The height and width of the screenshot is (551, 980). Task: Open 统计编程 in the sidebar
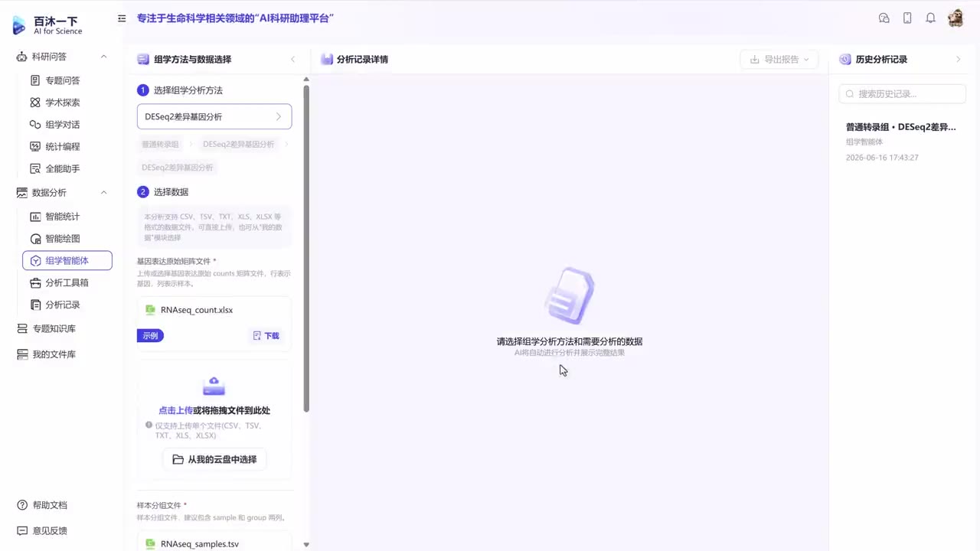pyautogui.click(x=63, y=147)
